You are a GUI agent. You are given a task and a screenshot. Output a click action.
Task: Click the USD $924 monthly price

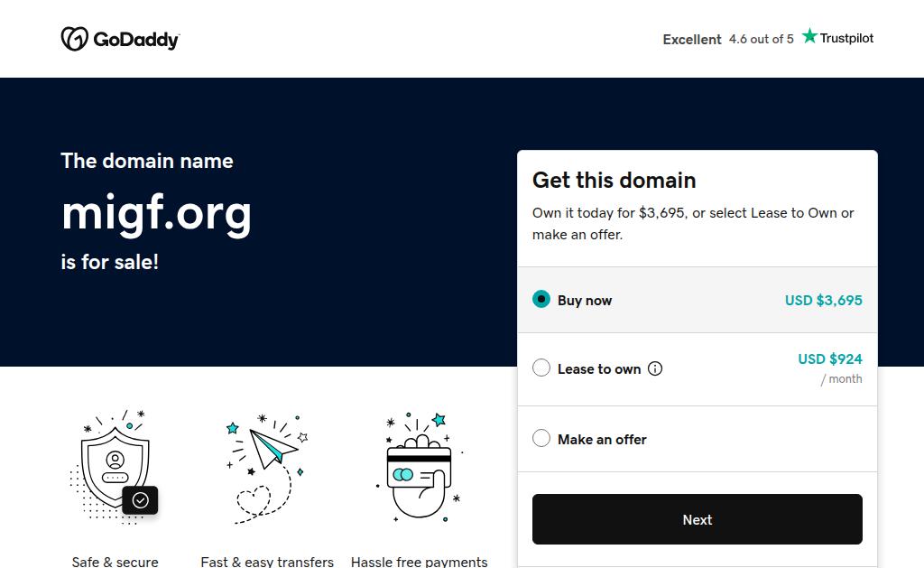[829, 359]
